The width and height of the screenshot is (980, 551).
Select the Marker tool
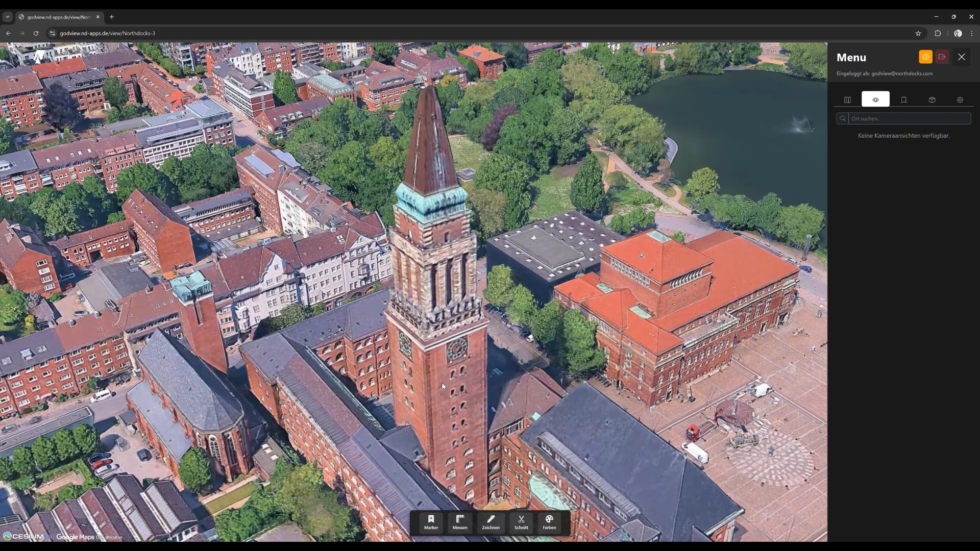coord(431,523)
